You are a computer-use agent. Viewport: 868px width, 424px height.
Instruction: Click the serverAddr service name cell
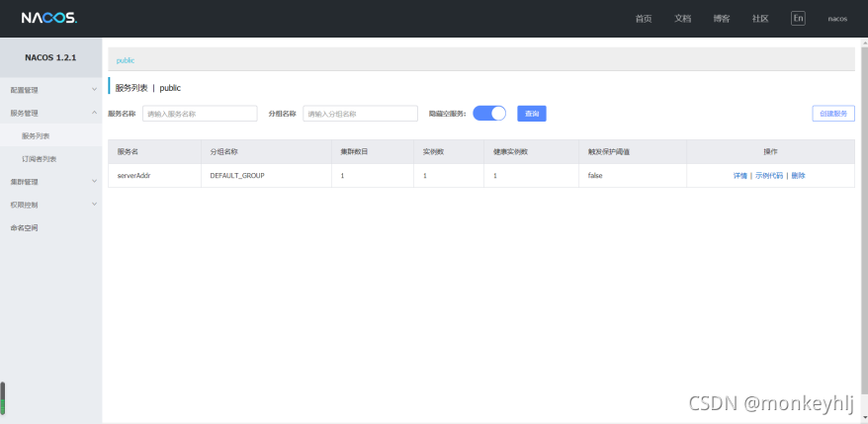(x=154, y=176)
